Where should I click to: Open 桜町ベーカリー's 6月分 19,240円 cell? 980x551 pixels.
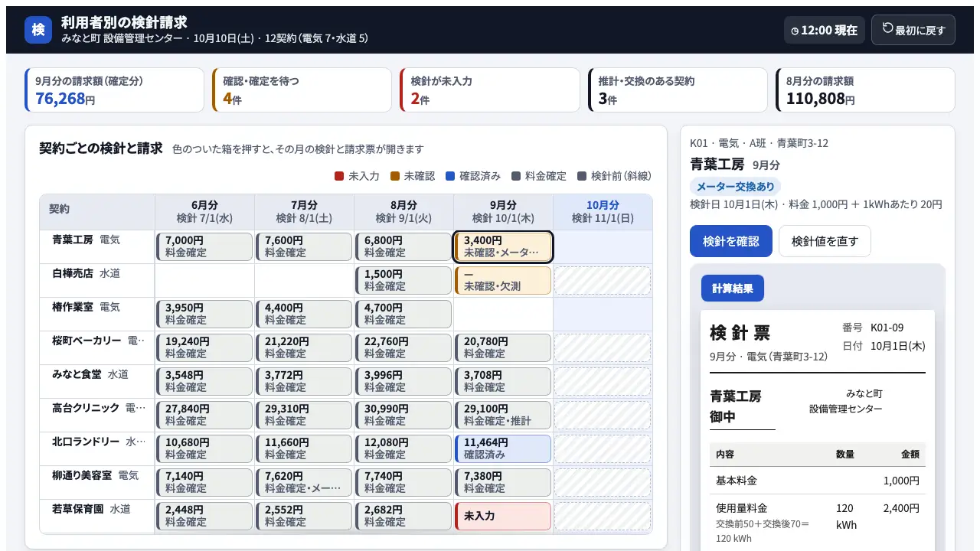tap(204, 347)
